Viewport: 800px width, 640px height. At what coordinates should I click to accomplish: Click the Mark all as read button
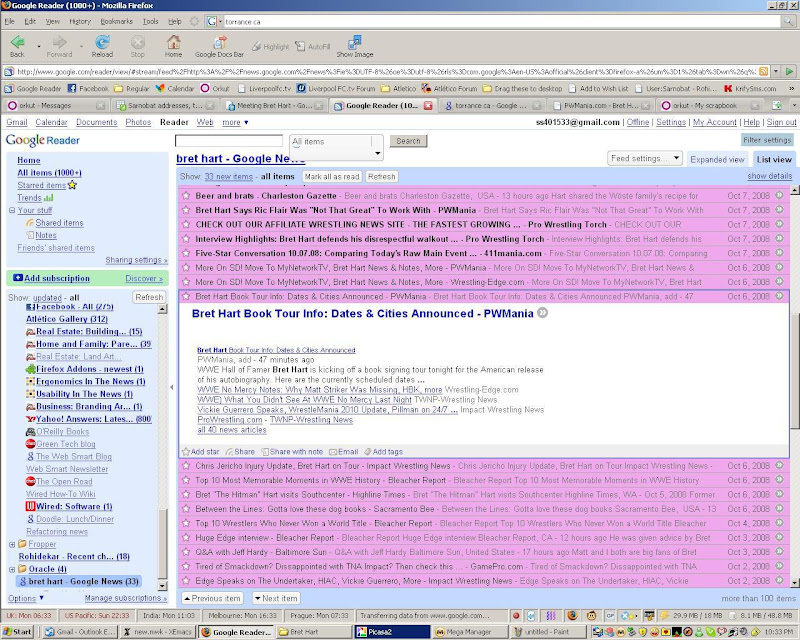332,177
